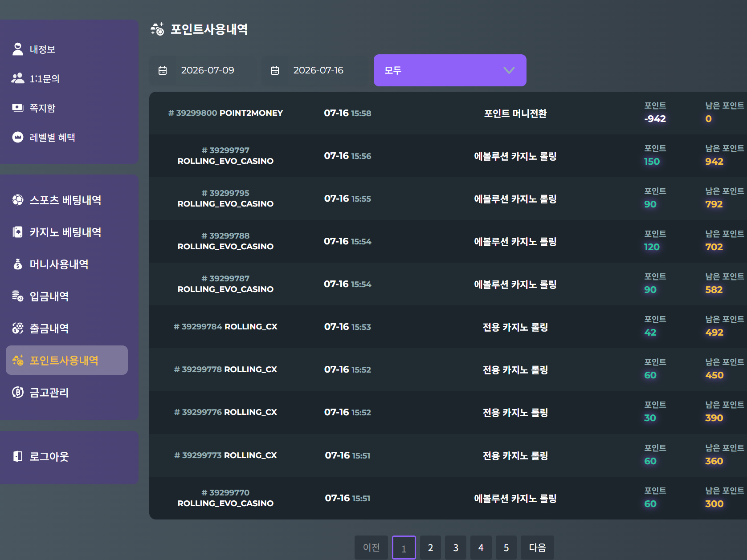Open the 모두 filter dropdown
Screen dimensions: 747x560
coord(450,70)
